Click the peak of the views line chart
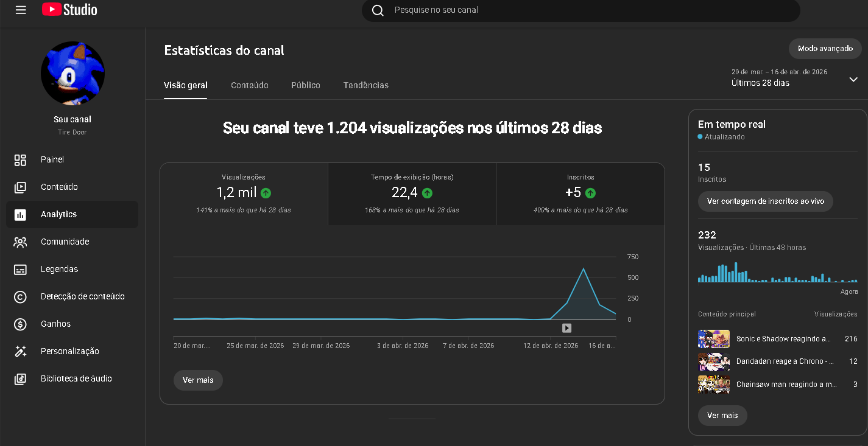The width and height of the screenshot is (868, 446). 584,268
